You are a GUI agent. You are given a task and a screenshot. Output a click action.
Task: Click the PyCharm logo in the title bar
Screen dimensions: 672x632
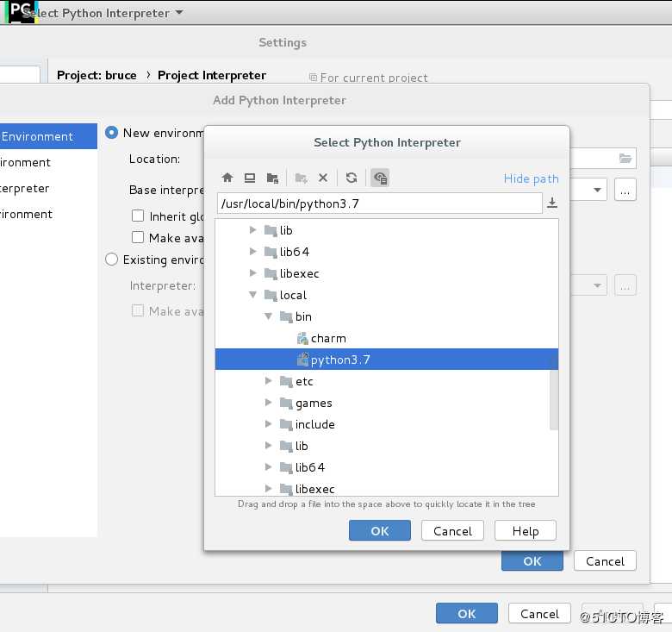coord(21,11)
